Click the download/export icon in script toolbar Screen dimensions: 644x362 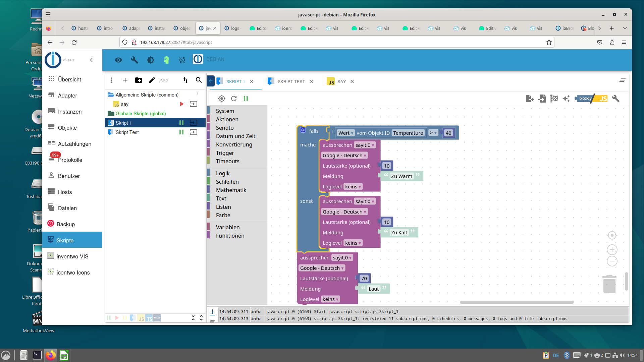[529, 99]
